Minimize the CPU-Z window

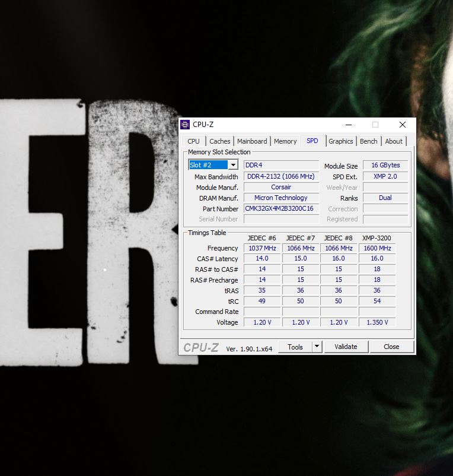point(349,125)
